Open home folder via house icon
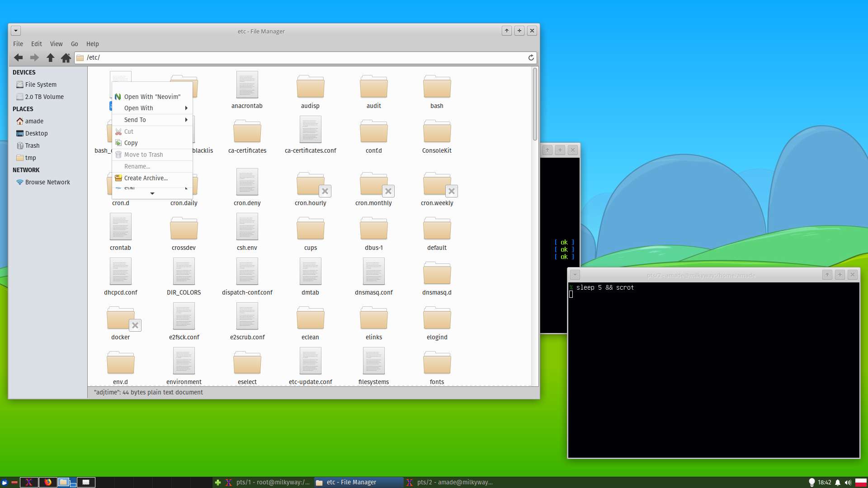 point(66,57)
